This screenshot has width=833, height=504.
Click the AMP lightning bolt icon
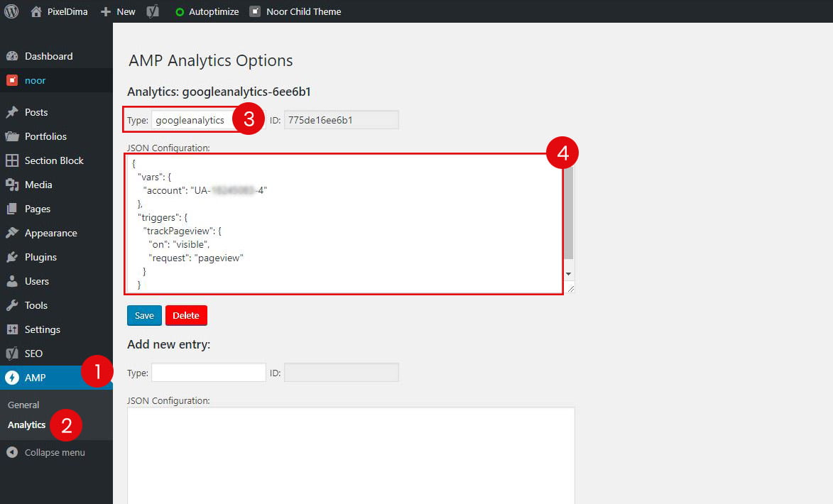click(11, 378)
